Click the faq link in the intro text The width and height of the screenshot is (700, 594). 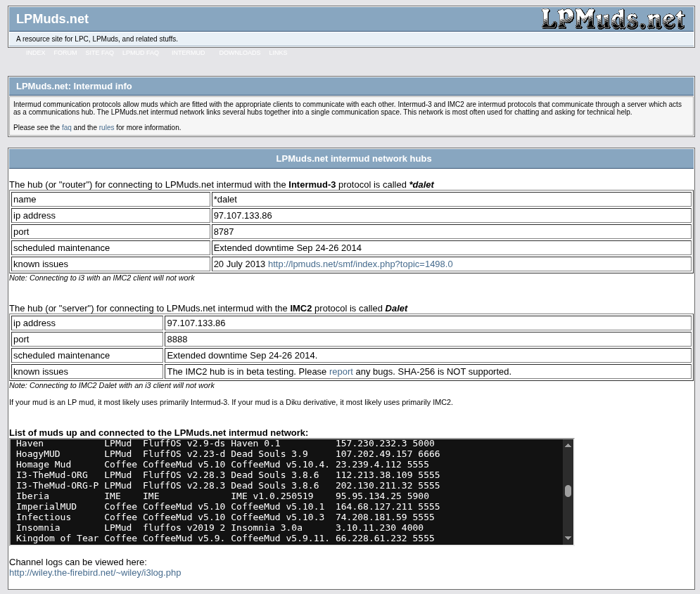[66, 127]
